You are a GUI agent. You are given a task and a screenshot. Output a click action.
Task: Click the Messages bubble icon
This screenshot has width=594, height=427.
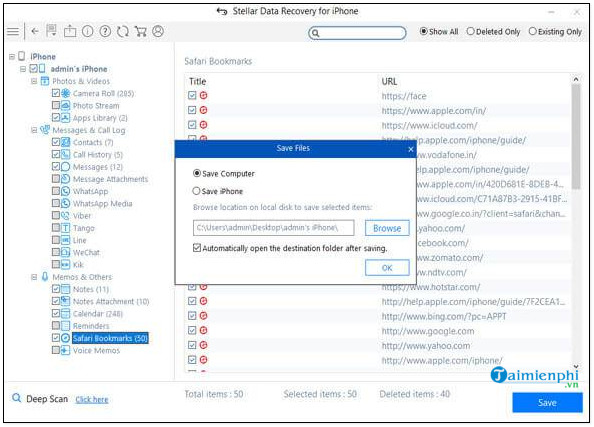(x=66, y=167)
